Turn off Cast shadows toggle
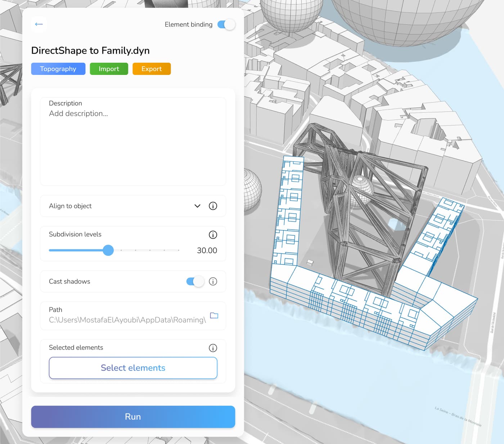The image size is (504, 444). coord(195,281)
